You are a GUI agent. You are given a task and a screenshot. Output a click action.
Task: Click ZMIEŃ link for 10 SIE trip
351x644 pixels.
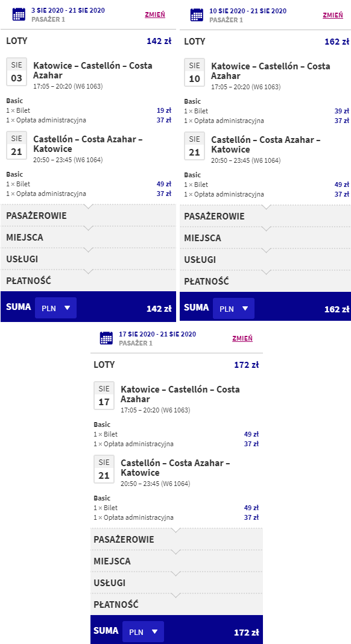[x=333, y=15]
